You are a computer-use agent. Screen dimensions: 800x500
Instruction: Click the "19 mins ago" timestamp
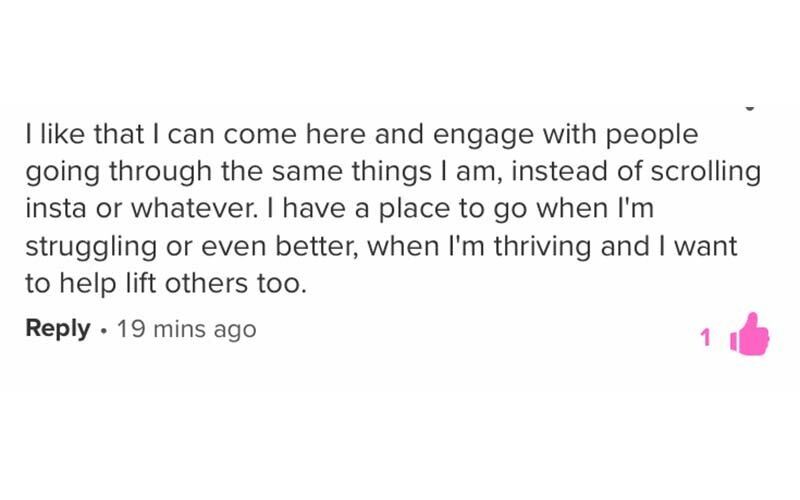pos(186,329)
